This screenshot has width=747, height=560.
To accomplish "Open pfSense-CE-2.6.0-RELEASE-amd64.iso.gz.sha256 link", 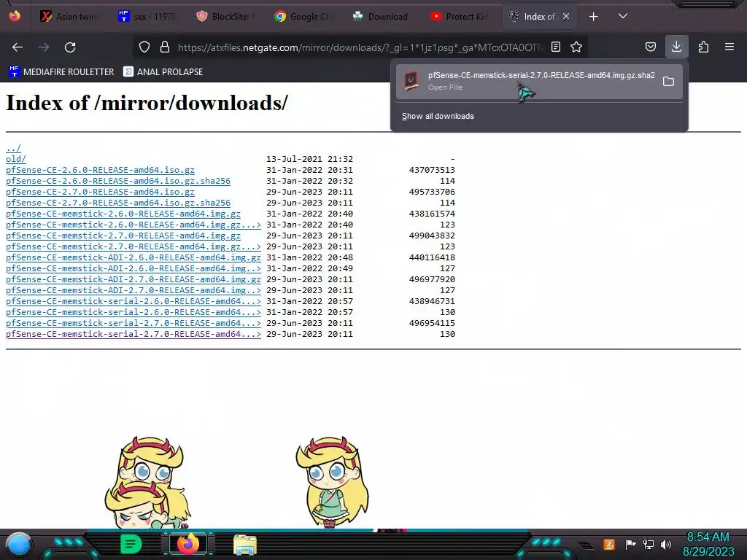I will [x=118, y=181].
